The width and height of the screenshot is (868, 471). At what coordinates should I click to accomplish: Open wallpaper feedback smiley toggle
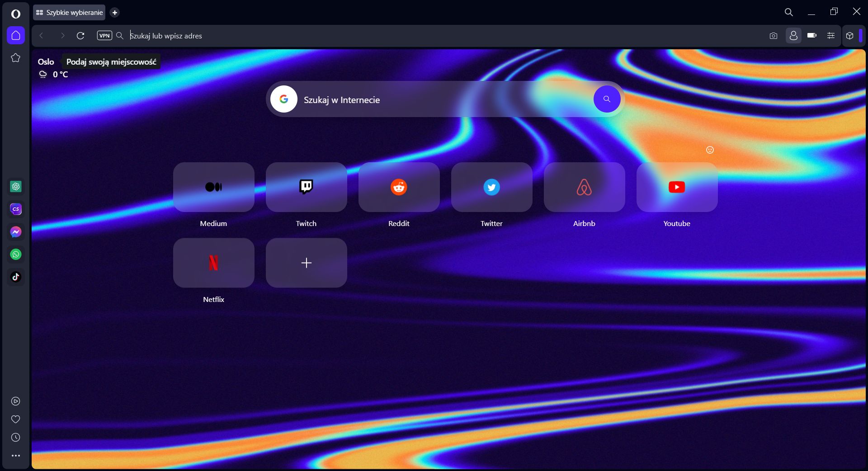(x=709, y=150)
